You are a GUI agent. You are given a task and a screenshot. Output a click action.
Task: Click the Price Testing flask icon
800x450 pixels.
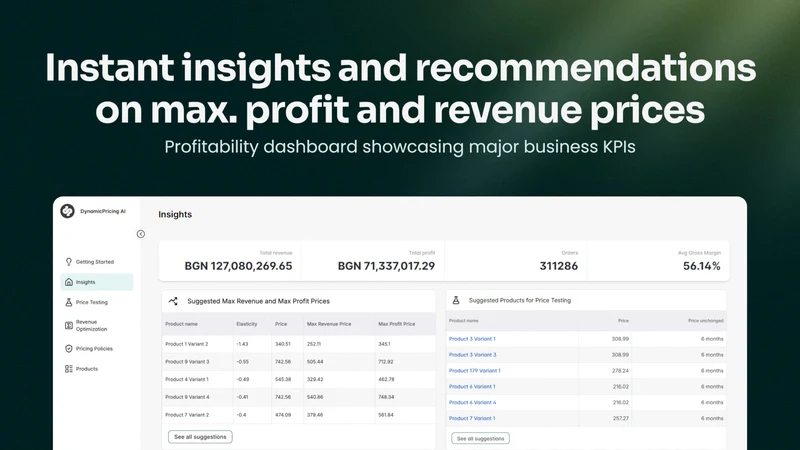(69, 303)
